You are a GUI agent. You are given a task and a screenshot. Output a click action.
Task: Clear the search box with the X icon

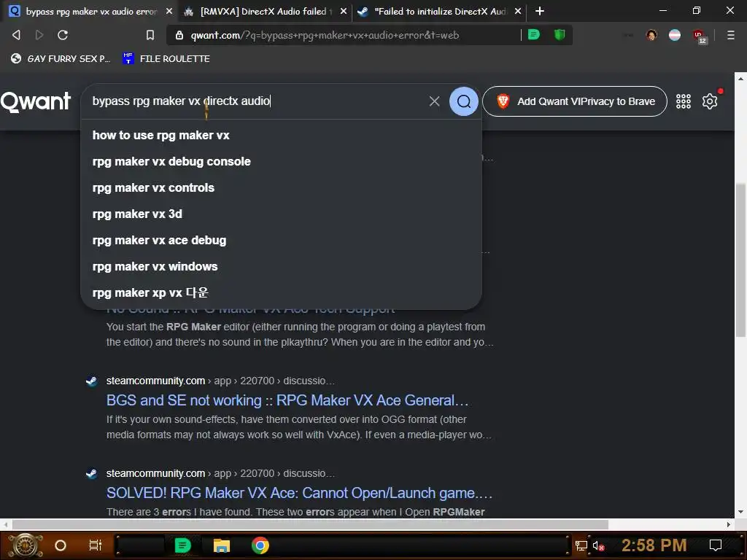pos(434,101)
